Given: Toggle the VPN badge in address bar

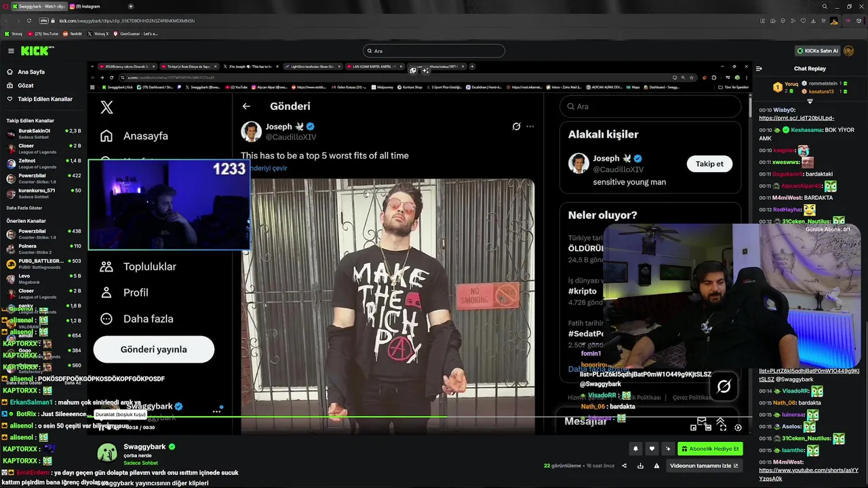Looking at the screenshot, I should point(44,20).
